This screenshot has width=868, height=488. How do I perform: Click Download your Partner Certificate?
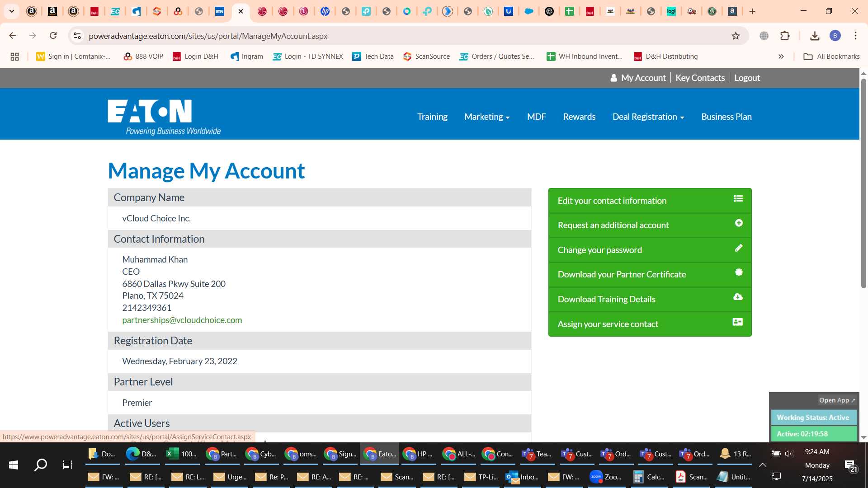pyautogui.click(x=650, y=274)
